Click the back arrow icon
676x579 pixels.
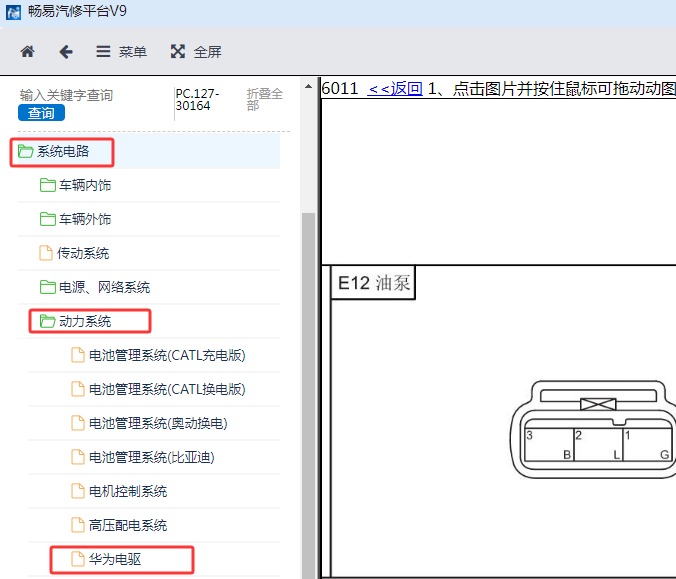[x=66, y=52]
